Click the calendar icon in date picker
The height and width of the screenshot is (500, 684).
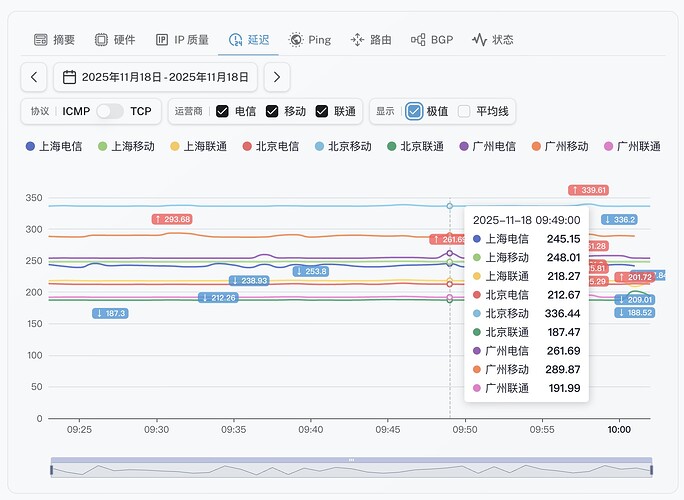(69, 77)
